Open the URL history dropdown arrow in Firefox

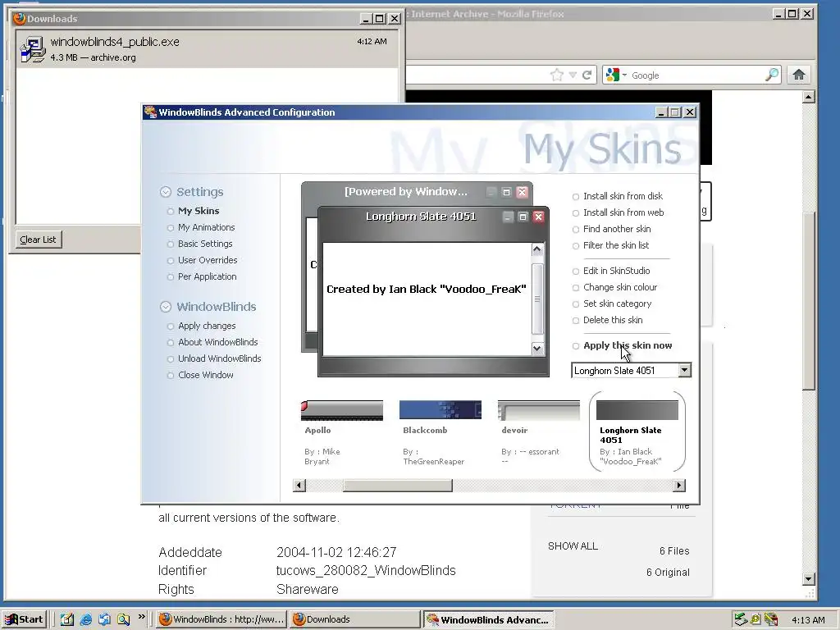pyautogui.click(x=573, y=75)
